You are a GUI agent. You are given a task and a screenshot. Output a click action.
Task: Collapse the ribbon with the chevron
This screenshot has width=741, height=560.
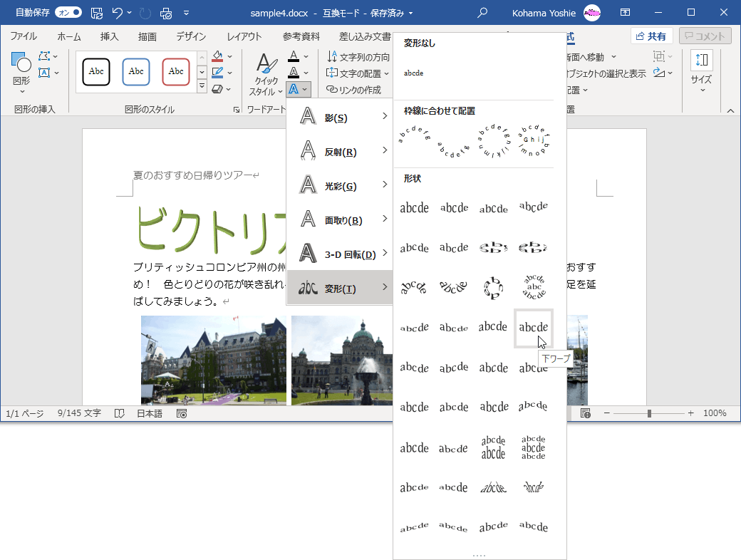coord(730,110)
